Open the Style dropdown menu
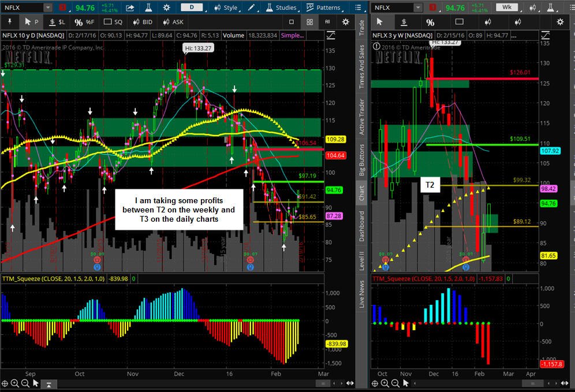This screenshot has height=392, width=575. point(226,8)
